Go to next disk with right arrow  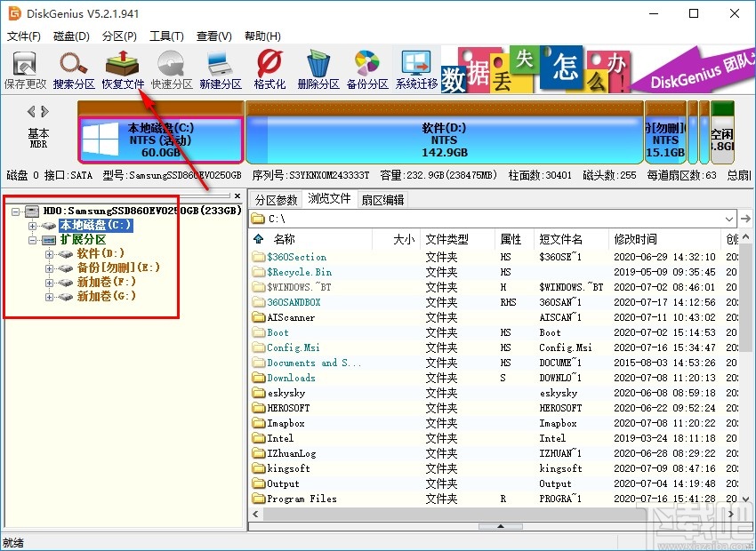coord(44,112)
